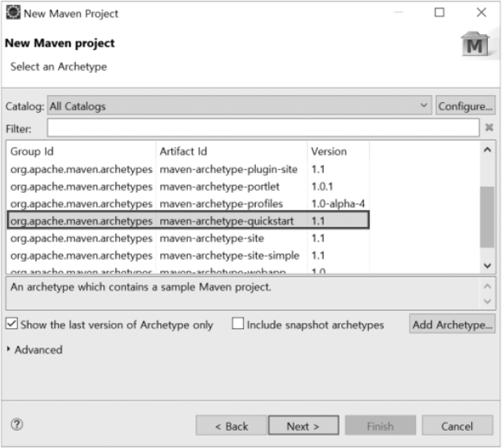Select the maven-archetype-quickstart row
The image size is (503, 448).
point(188,220)
